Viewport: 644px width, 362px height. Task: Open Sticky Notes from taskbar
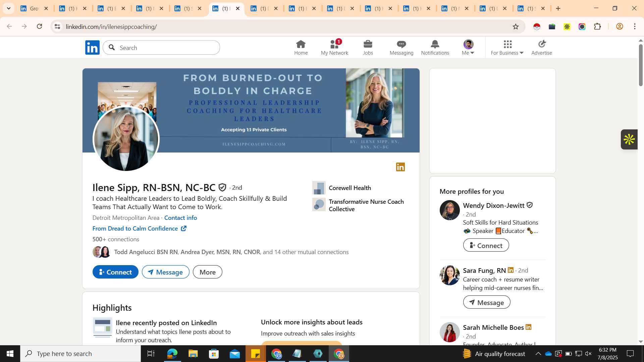(256, 354)
